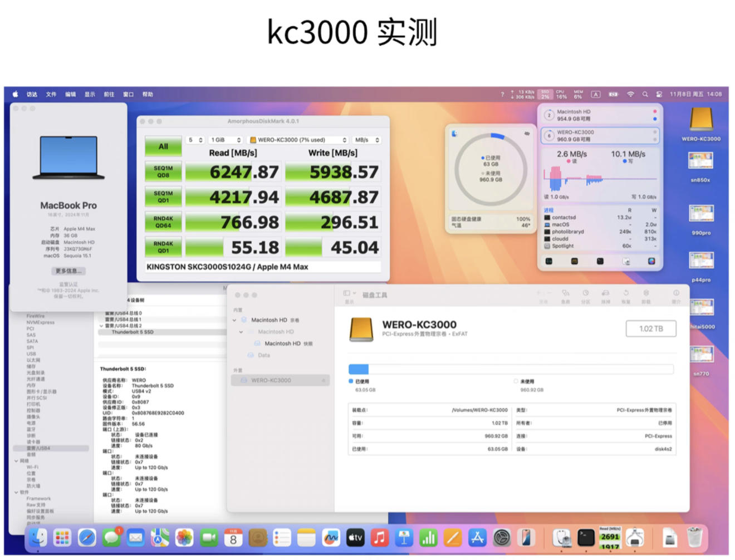The image size is (735, 560).
Task: Open the 显示 (View) menu
Action: coord(90,95)
